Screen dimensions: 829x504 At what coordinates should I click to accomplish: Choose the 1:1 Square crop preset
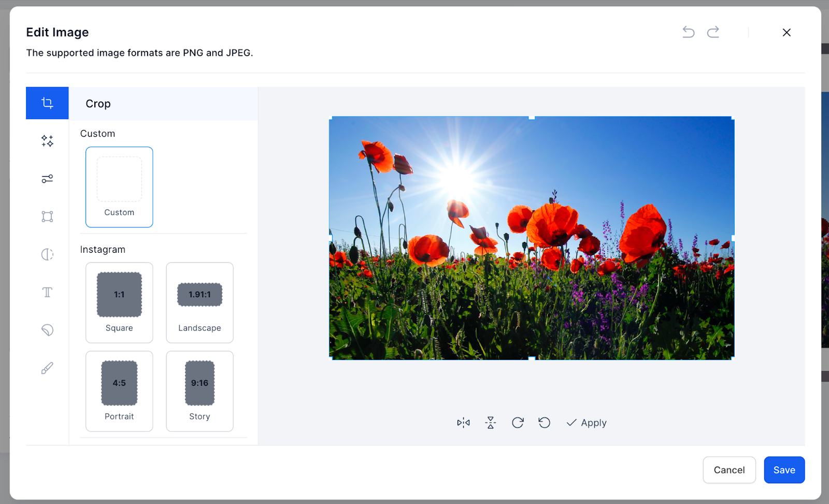coord(119,303)
